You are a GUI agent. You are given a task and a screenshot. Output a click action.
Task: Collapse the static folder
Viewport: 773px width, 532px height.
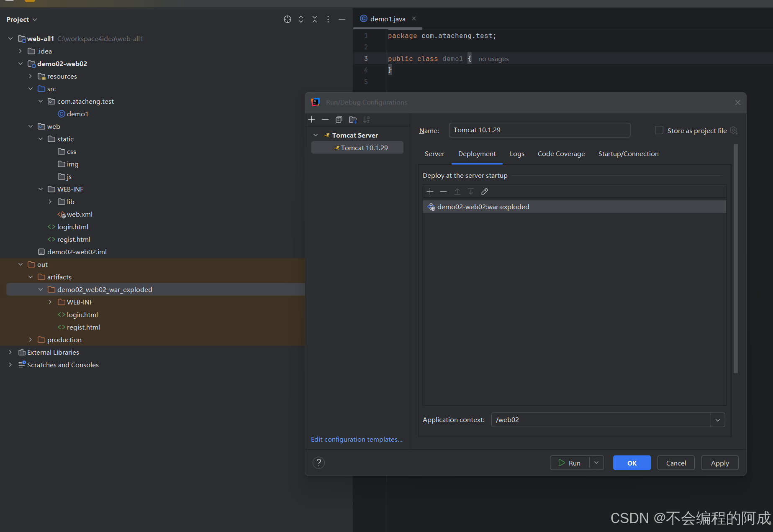(41, 139)
